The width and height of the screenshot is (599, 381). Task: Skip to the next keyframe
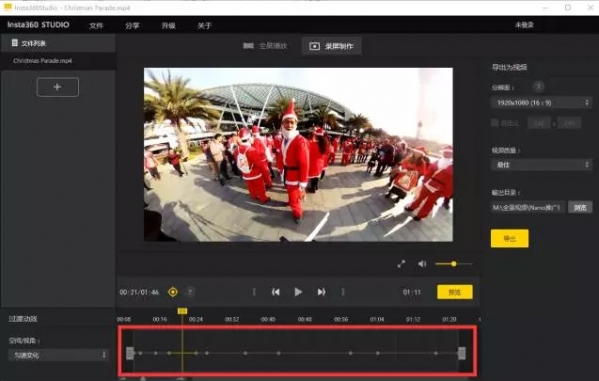click(x=321, y=292)
